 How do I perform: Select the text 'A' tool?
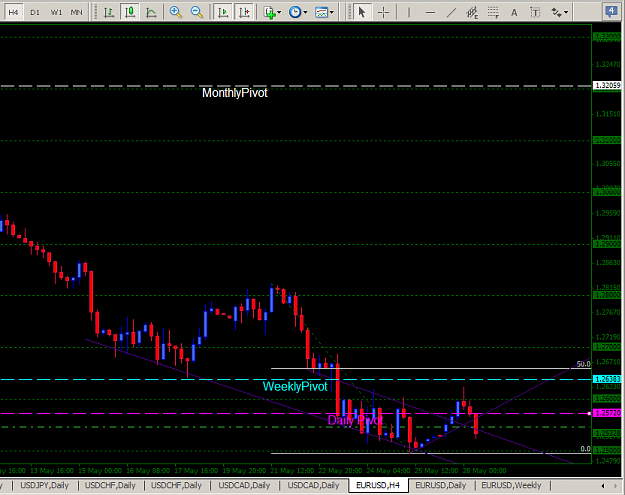point(514,12)
